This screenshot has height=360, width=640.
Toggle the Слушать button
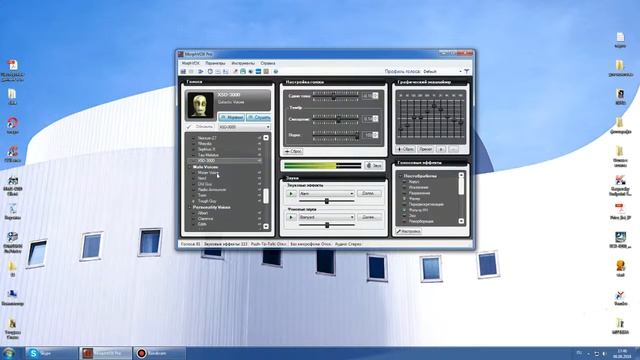259,118
